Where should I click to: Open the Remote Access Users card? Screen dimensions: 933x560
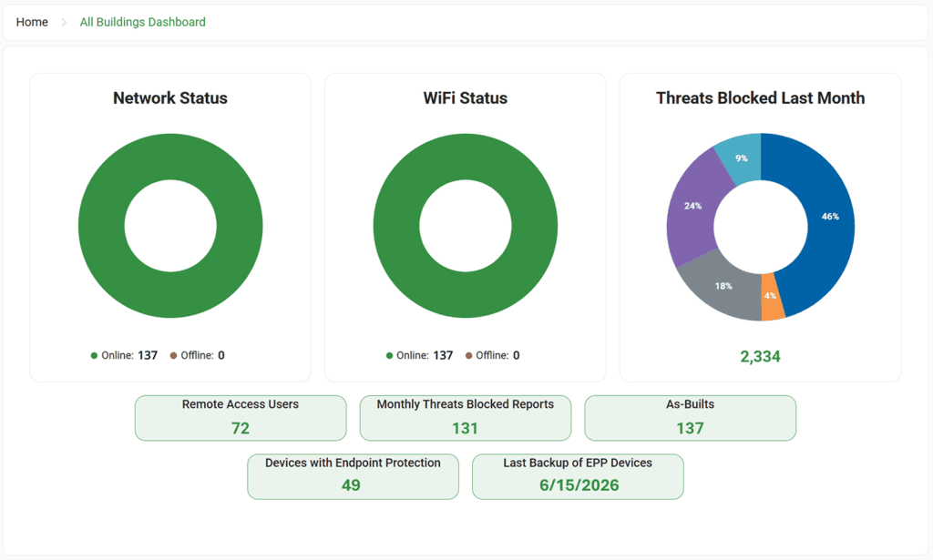click(241, 418)
